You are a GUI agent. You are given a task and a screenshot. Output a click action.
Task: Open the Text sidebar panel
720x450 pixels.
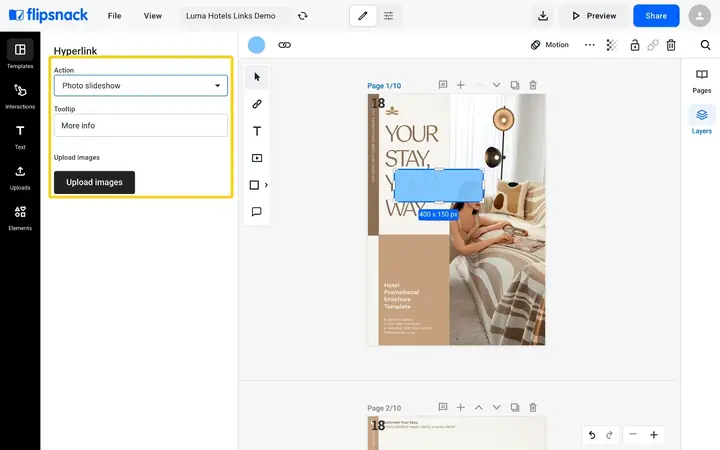click(20, 136)
